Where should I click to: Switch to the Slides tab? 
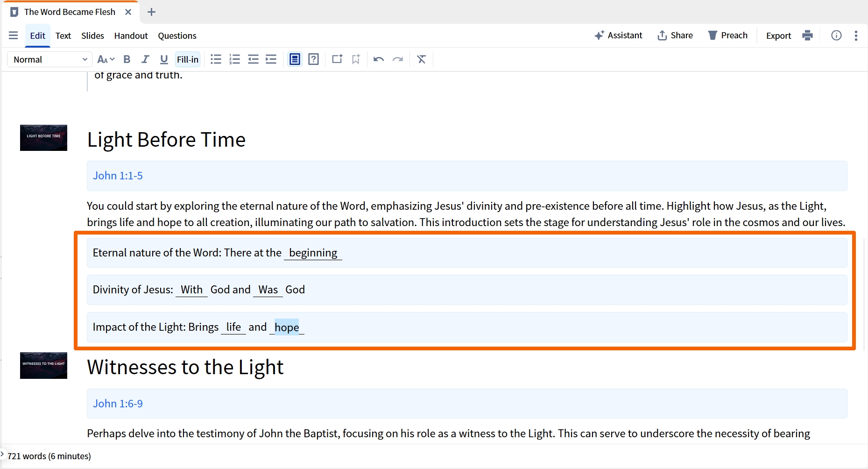[x=92, y=36]
